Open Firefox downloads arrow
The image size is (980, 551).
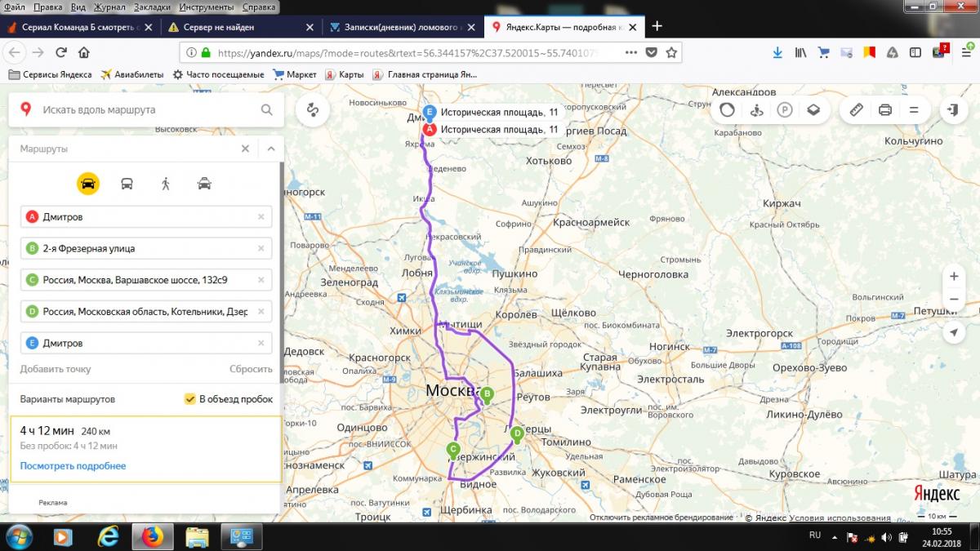(777, 52)
